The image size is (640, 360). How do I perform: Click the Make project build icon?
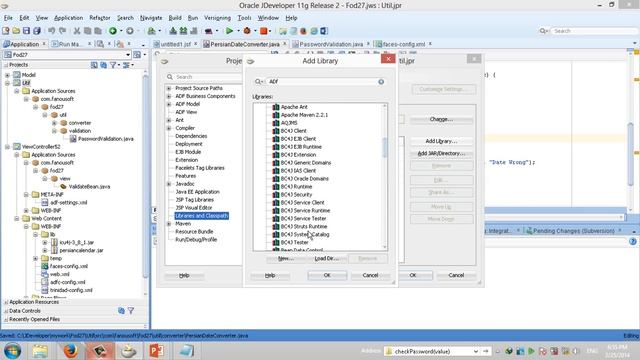(173, 31)
